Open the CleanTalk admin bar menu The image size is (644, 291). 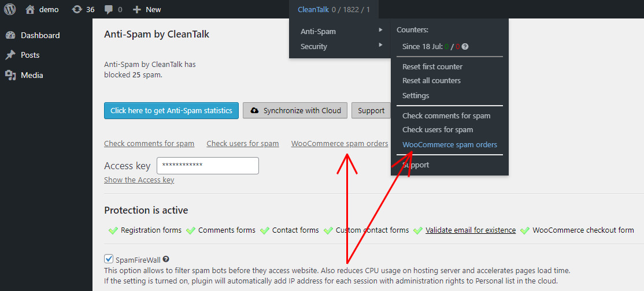[x=334, y=9]
